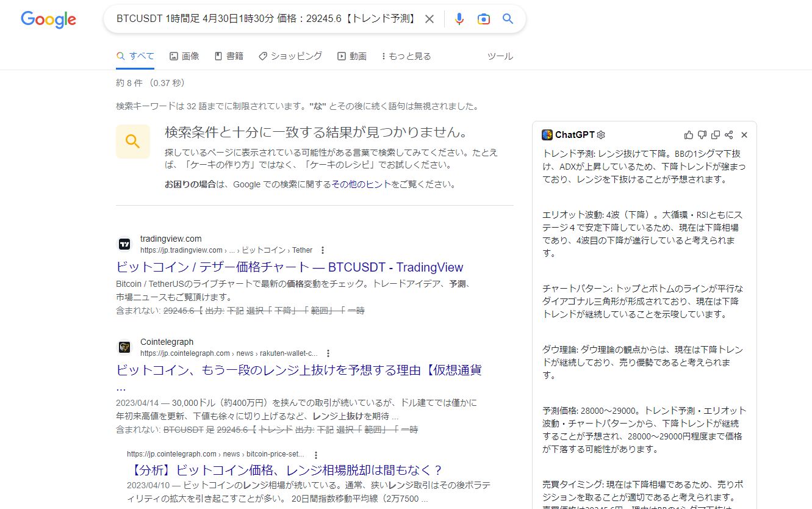Switch to the ショッピング tab
Image resolution: width=812 pixels, height=509 pixels.
pos(290,56)
